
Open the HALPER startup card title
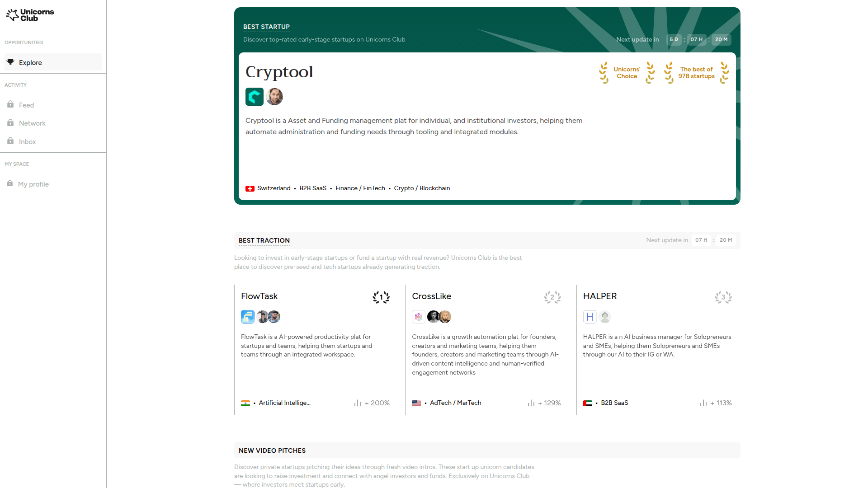[x=599, y=296]
